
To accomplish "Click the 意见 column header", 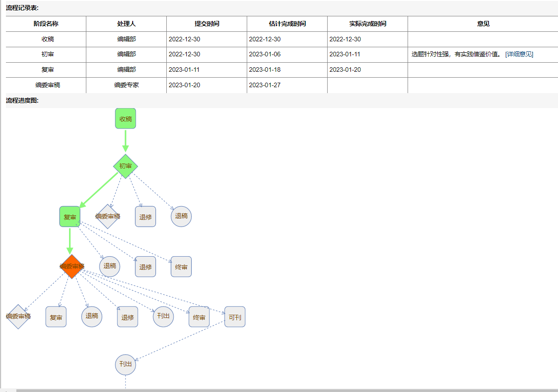I will tap(483, 24).
